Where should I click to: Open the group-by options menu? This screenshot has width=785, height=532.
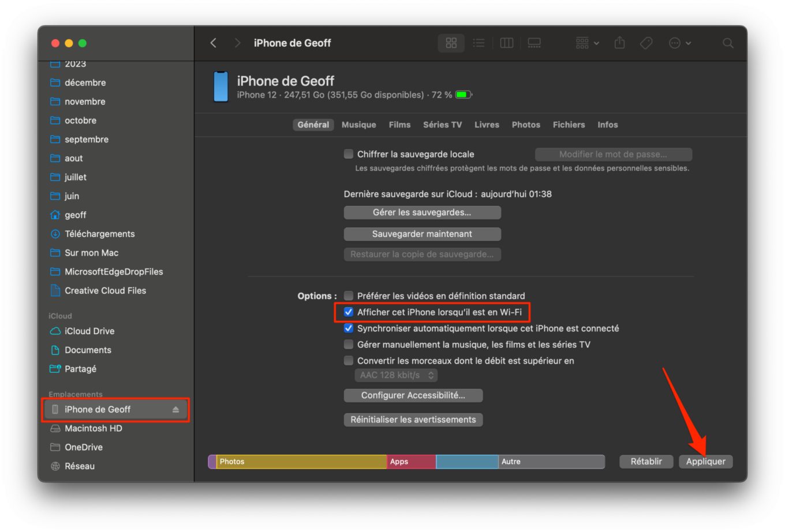pyautogui.click(x=588, y=43)
